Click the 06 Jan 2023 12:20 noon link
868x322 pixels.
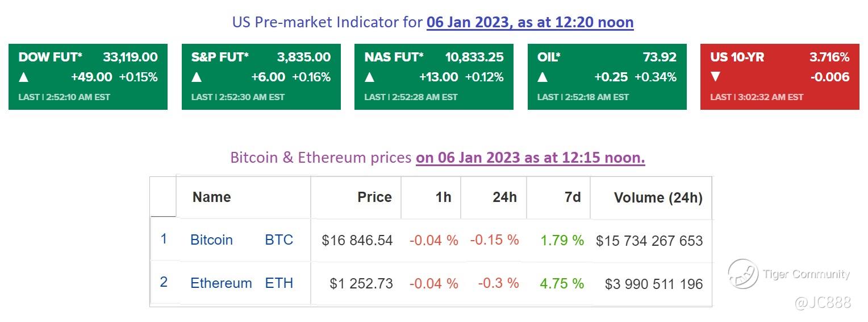pyautogui.click(x=529, y=22)
